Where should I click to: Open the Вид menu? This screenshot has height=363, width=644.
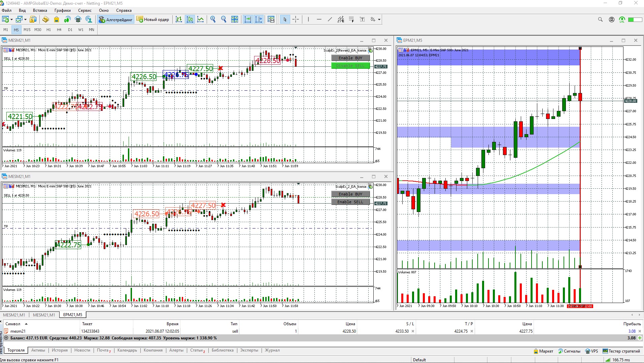(22, 10)
